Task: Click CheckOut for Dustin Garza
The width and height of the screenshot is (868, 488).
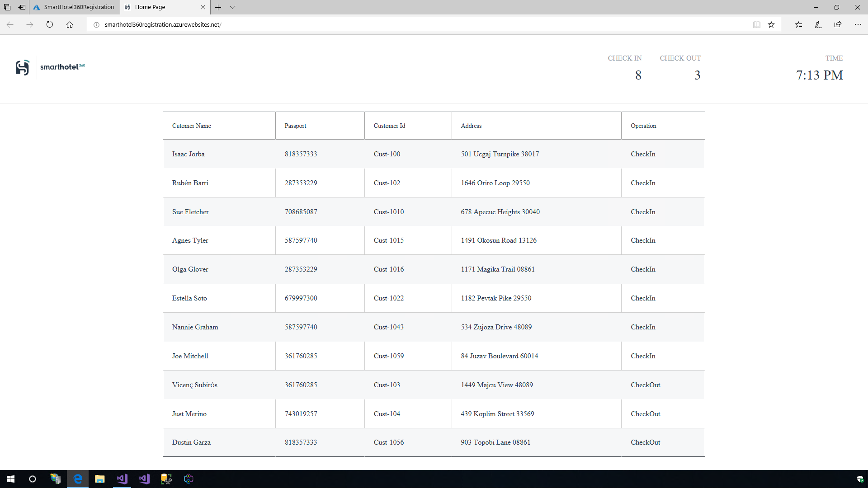Action: click(x=645, y=442)
